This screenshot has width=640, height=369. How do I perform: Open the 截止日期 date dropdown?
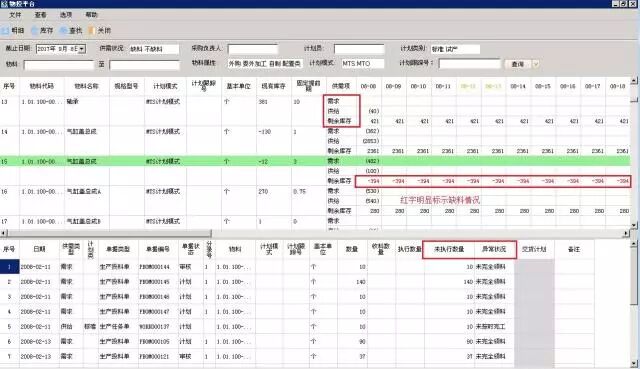coord(82,49)
